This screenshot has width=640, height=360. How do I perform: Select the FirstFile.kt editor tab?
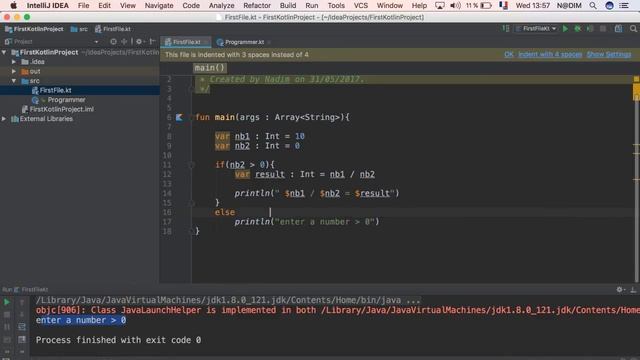(186, 42)
